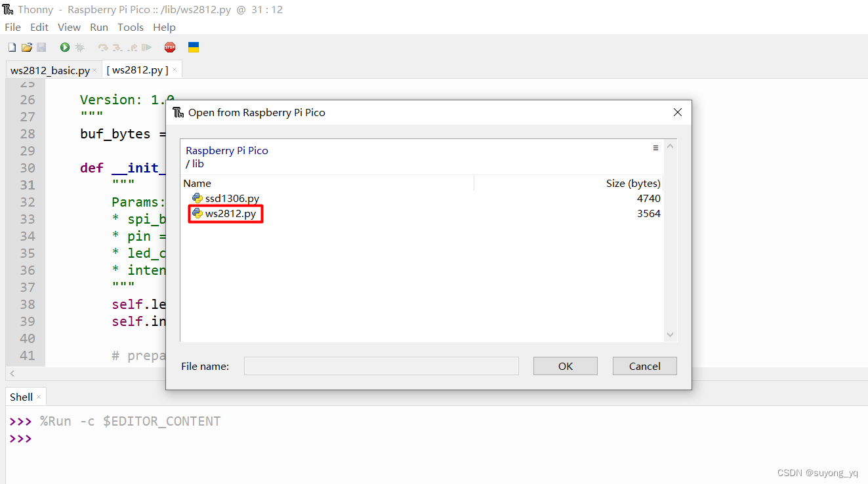This screenshot has height=484, width=868.
Task: Click the %Run -c $EDITOR_CONTENT shell line
Action: (130, 421)
